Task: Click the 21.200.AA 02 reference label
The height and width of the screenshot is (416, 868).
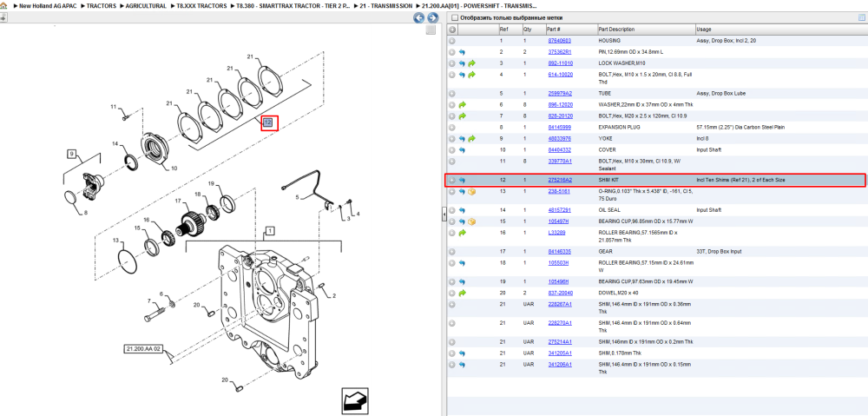Action: pyautogui.click(x=143, y=349)
